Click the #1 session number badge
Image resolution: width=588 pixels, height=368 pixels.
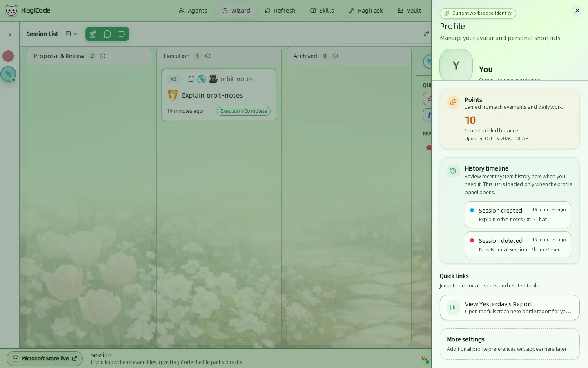point(174,79)
